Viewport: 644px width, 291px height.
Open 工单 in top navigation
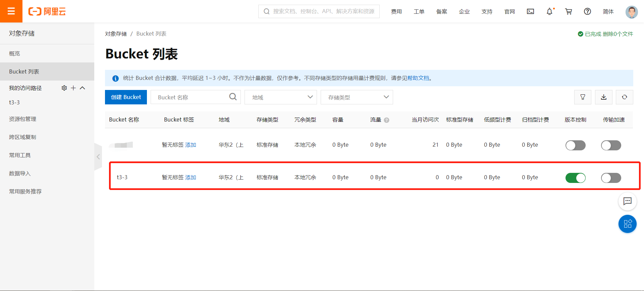click(x=419, y=11)
